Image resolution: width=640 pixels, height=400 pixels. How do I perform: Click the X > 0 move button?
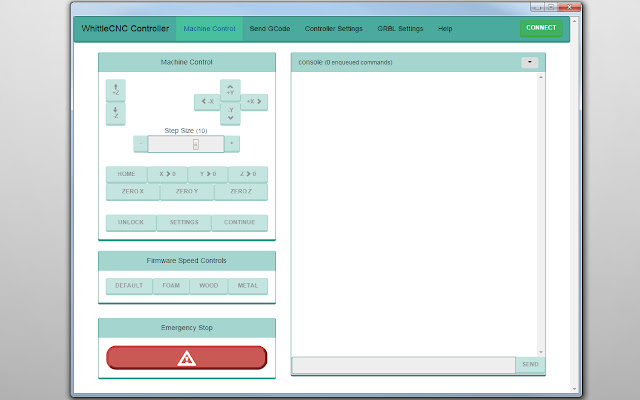[167, 174]
